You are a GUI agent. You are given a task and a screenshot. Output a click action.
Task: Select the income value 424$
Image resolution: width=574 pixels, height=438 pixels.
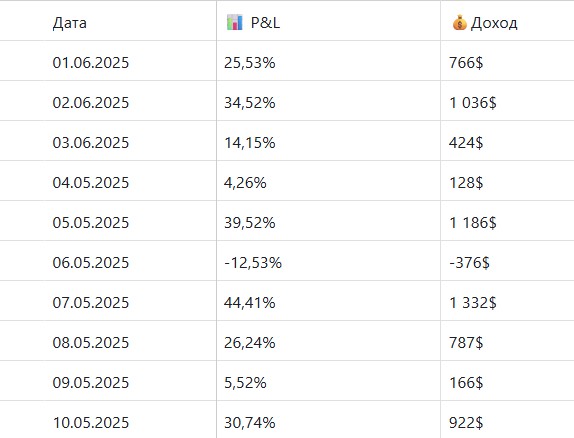click(x=466, y=142)
